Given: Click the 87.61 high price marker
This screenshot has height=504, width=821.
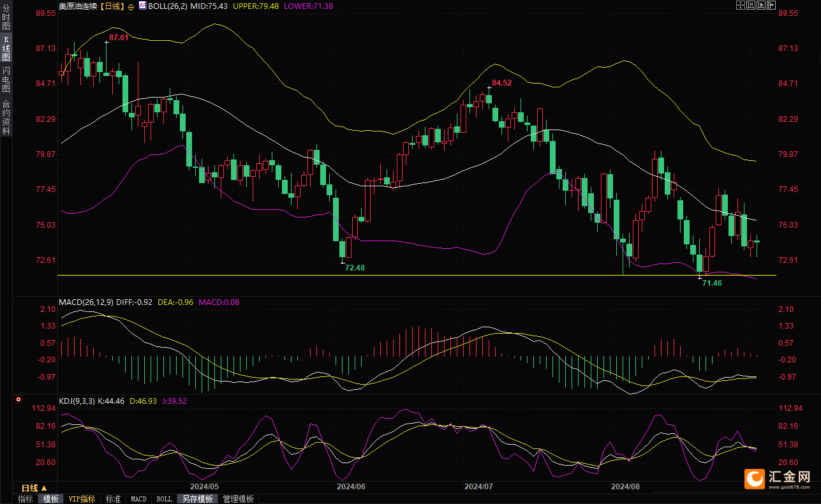Looking at the screenshot, I should tap(119, 38).
